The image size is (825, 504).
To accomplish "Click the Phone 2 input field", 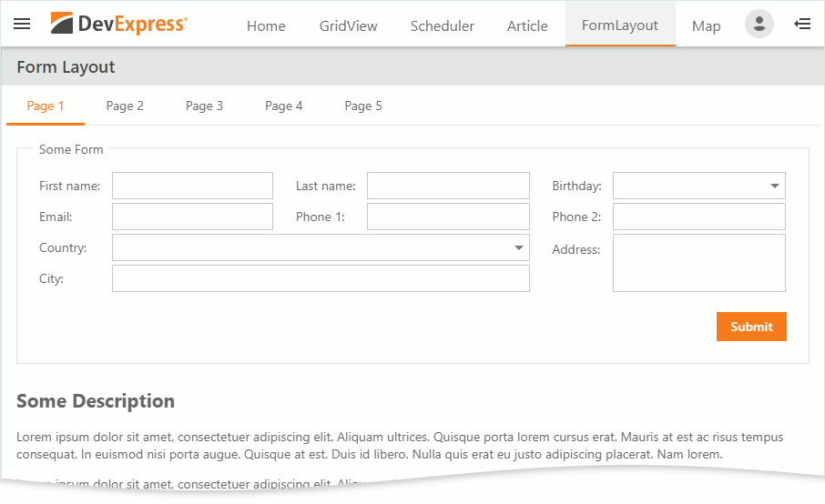I will coord(698,217).
